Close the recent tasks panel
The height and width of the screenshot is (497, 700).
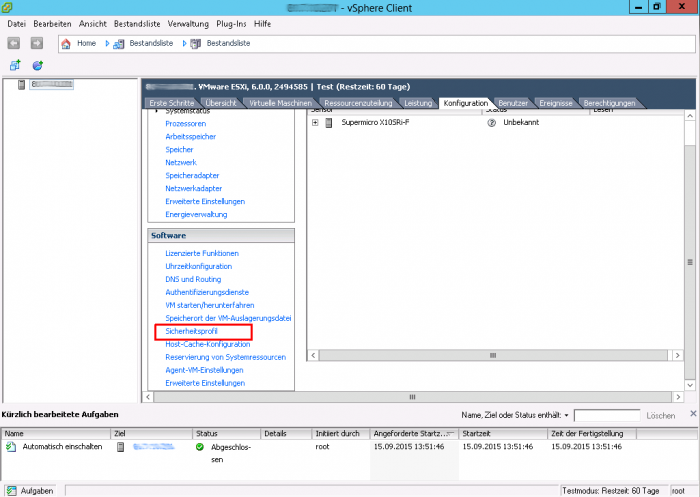tap(693, 413)
